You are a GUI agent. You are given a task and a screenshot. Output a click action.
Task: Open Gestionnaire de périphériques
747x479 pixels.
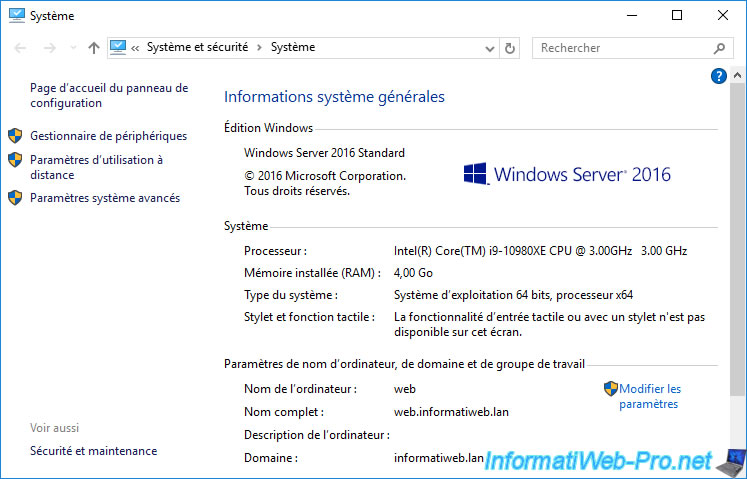click(109, 136)
